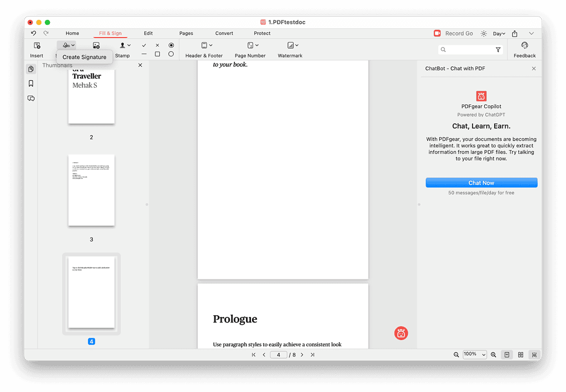Click the search filter funnel icon
The height and width of the screenshot is (392, 566).
pyautogui.click(x=498, y=50)
